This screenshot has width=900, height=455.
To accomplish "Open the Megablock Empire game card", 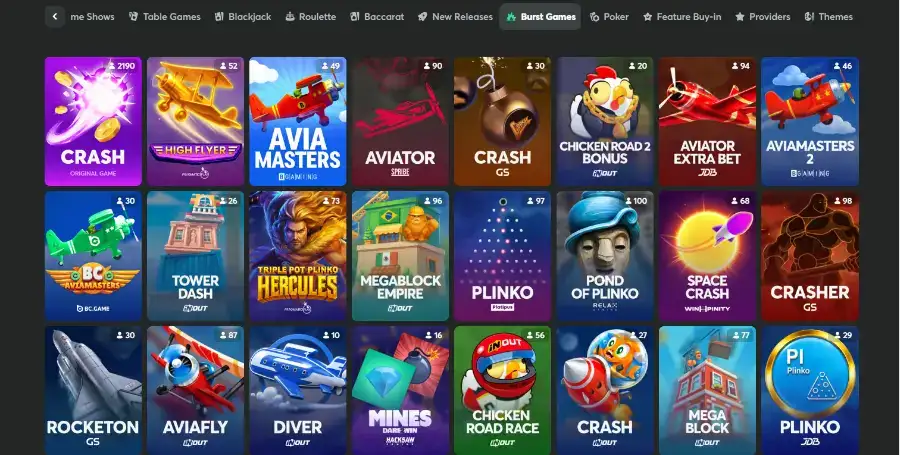I will click(400, 256).
